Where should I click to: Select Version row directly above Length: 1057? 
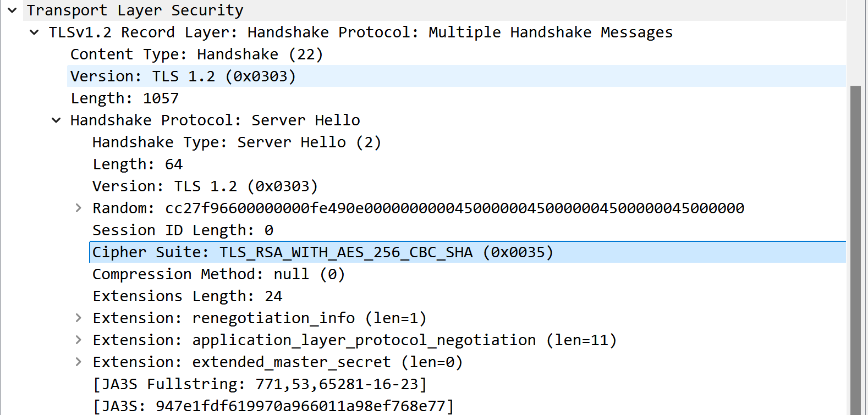[183, 76]
